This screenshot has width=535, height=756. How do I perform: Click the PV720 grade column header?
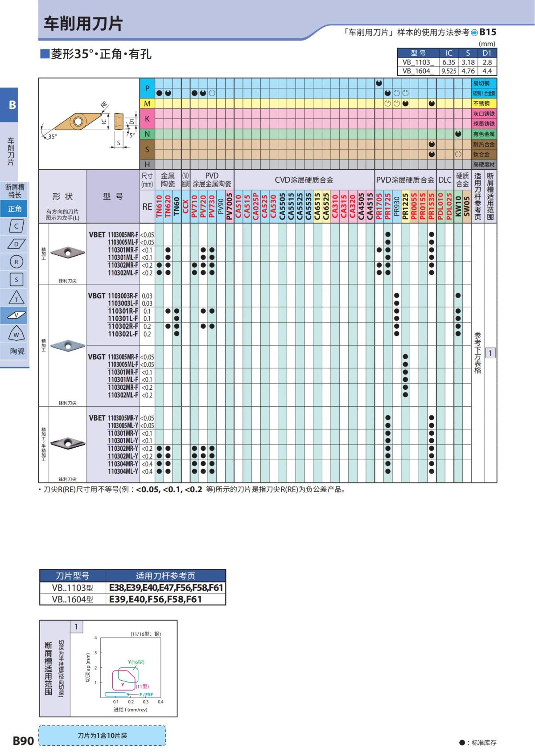click(x=203, y=206)
